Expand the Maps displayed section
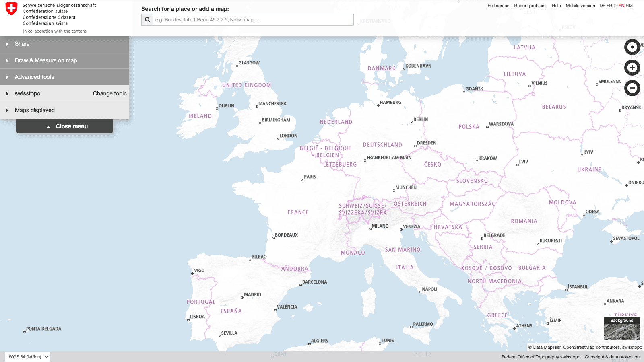The image size is (644, 362). tap(35, 110)
